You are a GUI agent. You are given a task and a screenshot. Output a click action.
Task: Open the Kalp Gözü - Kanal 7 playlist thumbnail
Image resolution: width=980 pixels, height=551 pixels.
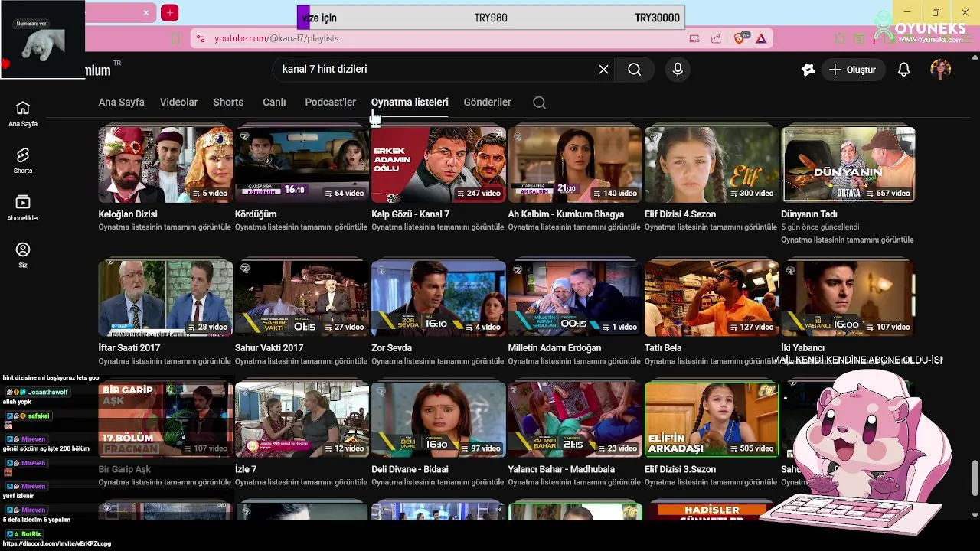pyautogui.click(x=439, y=164)
